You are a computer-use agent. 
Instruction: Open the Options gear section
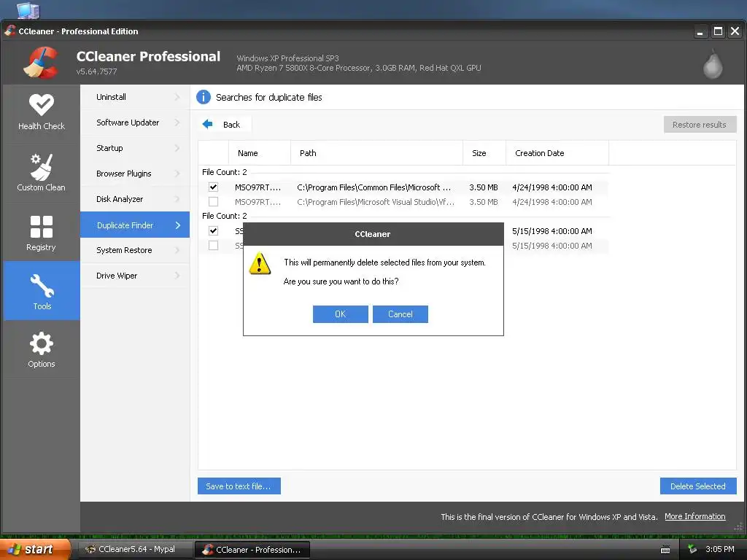[42, 349]
